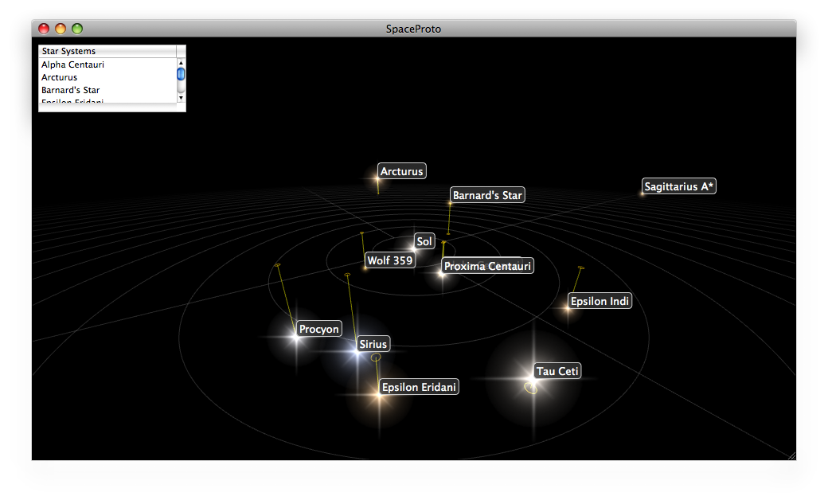Minimize SpaceProto with the yellow button
The height and width of the screenshot is (504, 828).
(x=61, y=29)
